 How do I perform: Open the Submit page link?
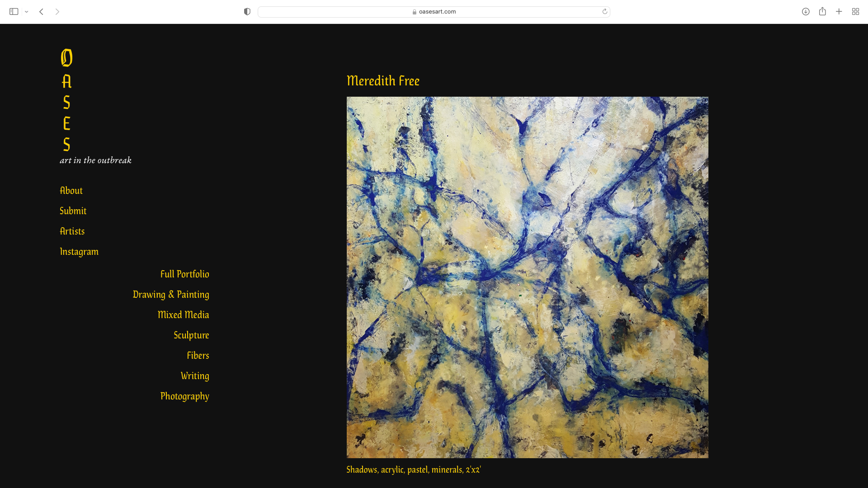pyautogui.click(x=73, y=211)
